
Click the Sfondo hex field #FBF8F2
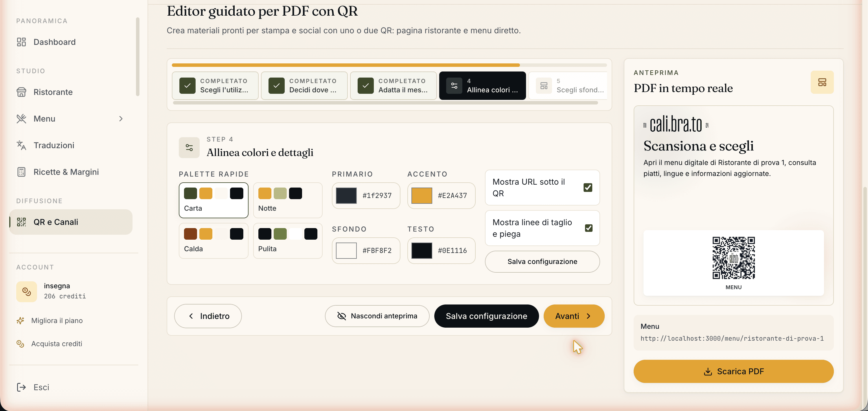(x=377, y=251)
